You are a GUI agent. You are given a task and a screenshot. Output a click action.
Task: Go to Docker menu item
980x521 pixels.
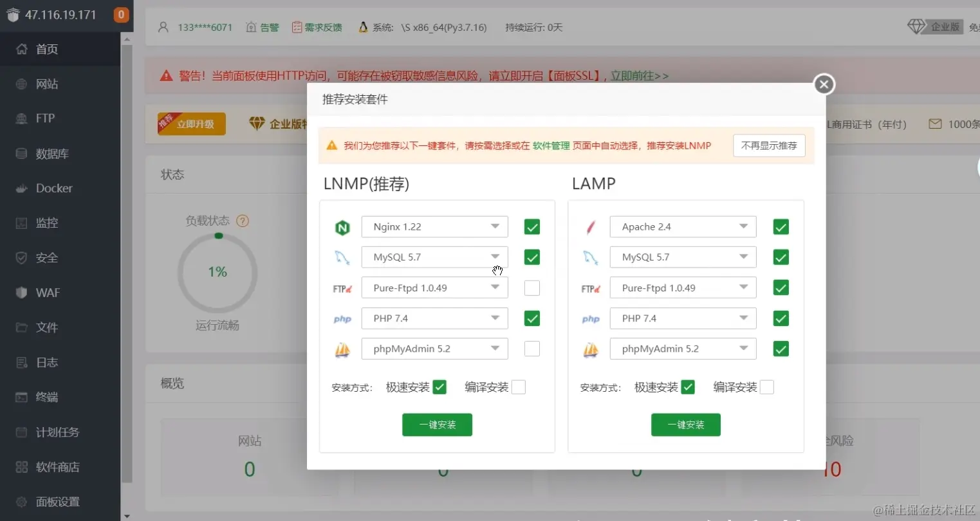tap(60, 188)
